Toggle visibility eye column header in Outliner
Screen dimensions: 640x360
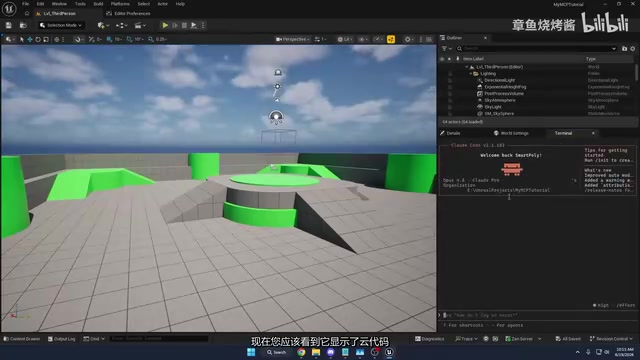coord(442,59)
